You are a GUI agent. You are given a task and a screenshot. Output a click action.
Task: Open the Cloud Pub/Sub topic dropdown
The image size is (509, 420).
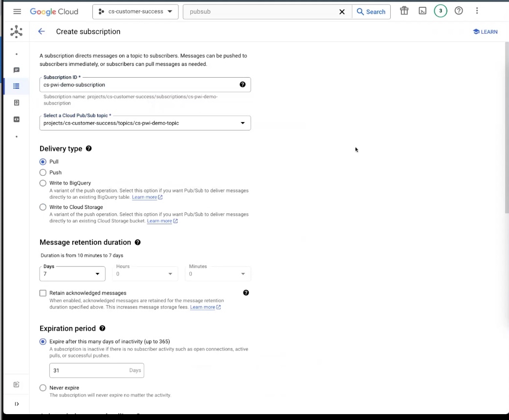(x=243, y=123)
